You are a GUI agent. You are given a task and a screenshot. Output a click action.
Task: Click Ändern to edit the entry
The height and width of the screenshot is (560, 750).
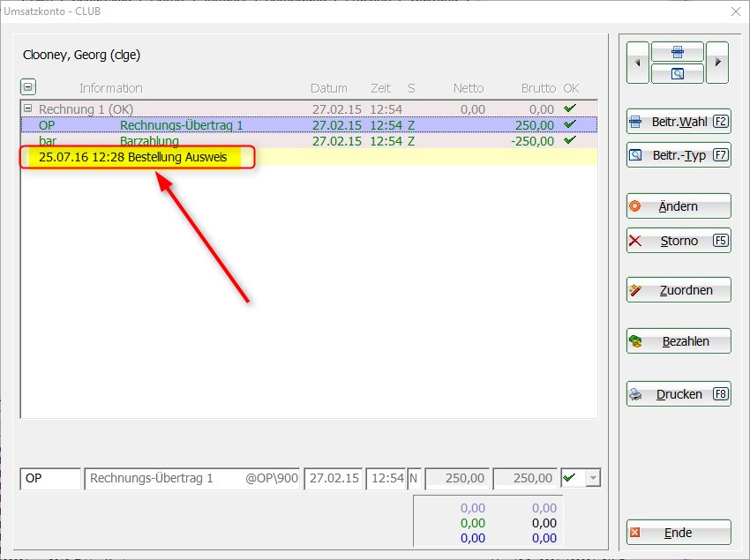[678, 206]
